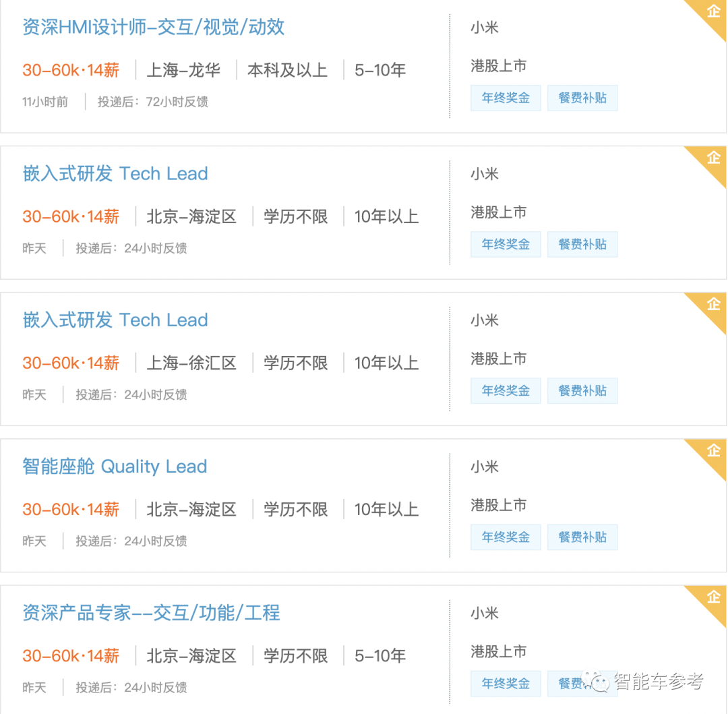Select the 30-60k·14薪 salary on the HMI card

pyautogui.click(x=71, y=69)
